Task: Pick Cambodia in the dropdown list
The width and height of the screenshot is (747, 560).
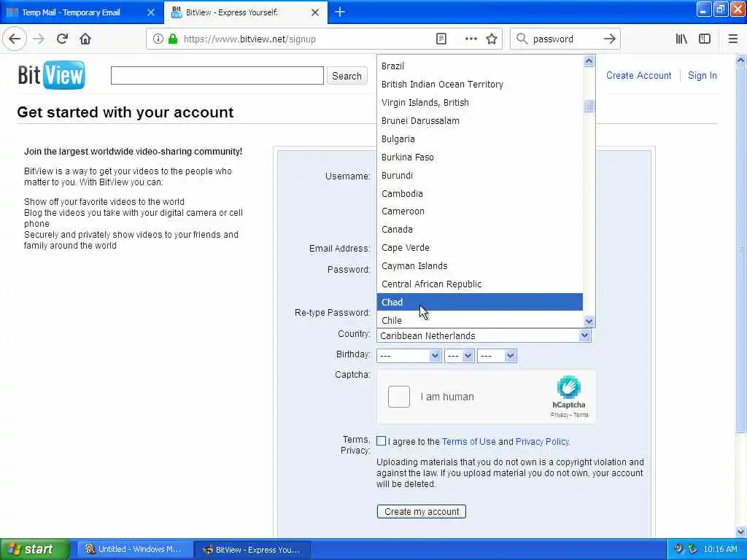Action: (480, 193)
